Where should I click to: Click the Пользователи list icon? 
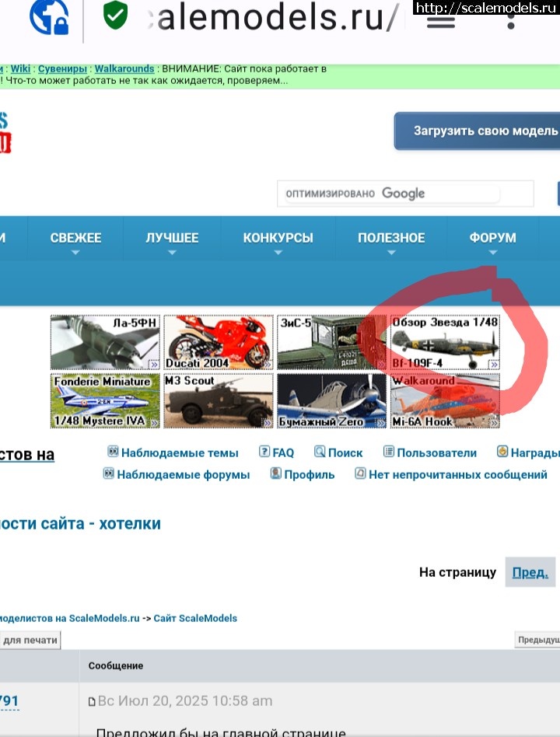[x=389, y=452]
